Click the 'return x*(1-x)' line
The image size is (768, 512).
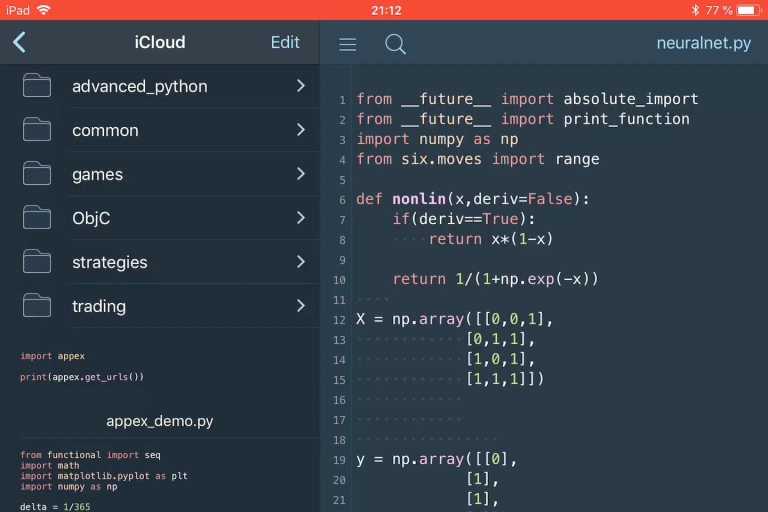click(491, 239)
